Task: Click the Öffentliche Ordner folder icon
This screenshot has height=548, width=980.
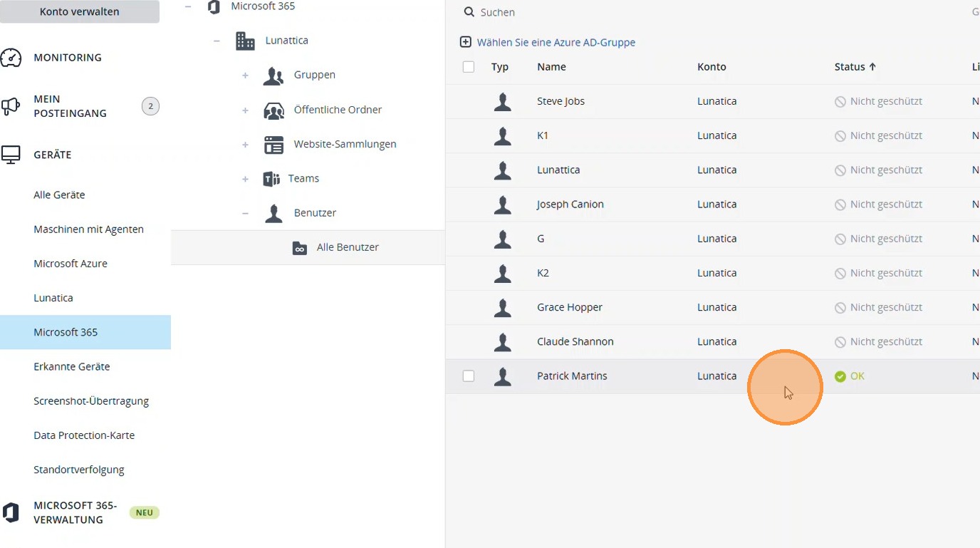Action: 273,110
